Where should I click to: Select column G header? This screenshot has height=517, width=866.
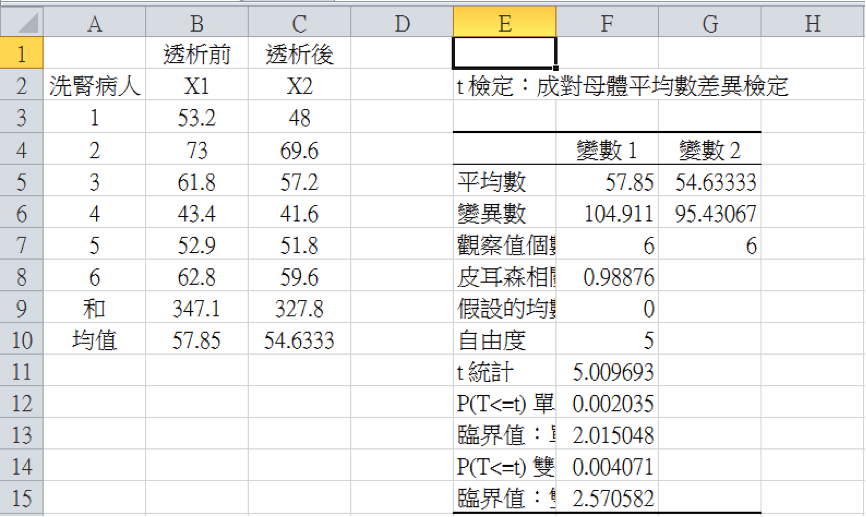click(x=710, y=22)
